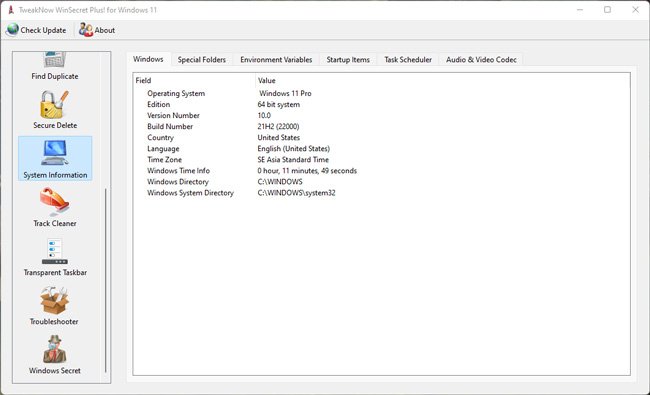650x395 pixels.
Task: Select the Build Number row
Action: coord(381,126)
